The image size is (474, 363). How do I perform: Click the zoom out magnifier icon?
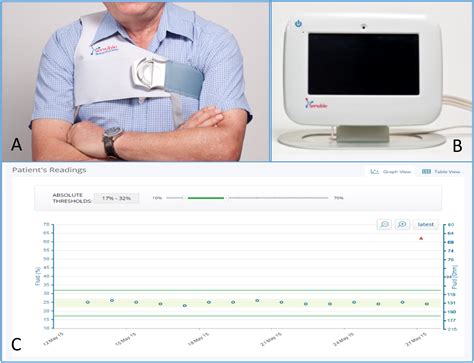(x=384, y=224)
